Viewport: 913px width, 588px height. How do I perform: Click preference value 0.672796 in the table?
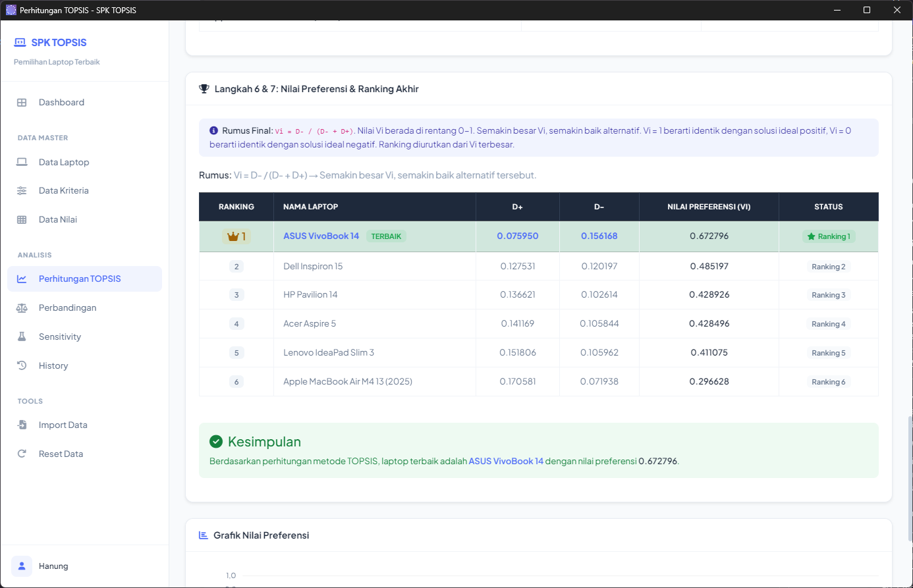[x=709, y=236]
